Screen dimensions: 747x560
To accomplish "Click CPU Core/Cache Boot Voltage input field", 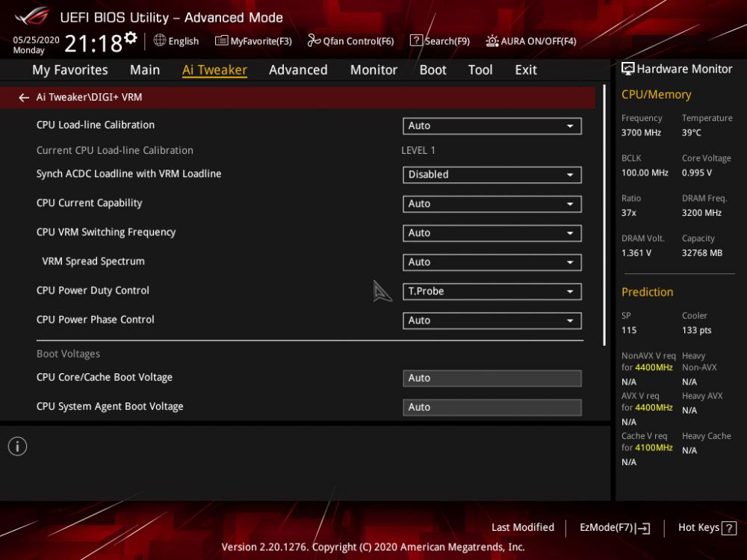I will click(492, 378).
